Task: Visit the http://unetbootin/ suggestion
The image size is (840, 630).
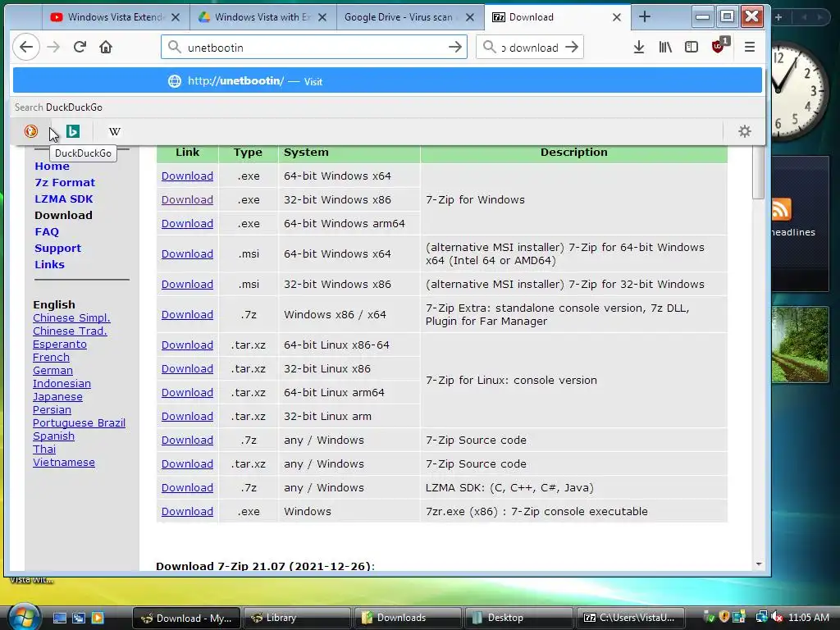Action: click(387, 81)
